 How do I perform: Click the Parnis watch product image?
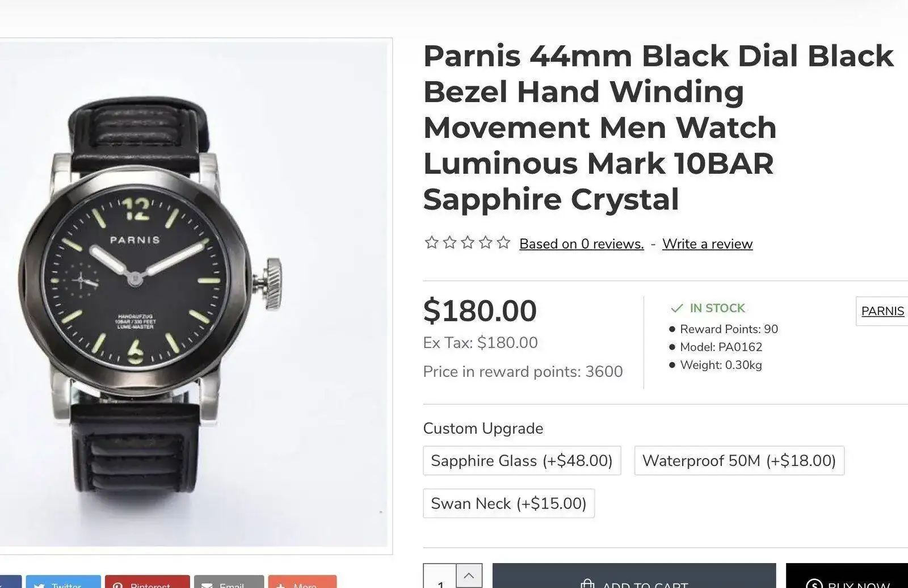coord(193,295)
